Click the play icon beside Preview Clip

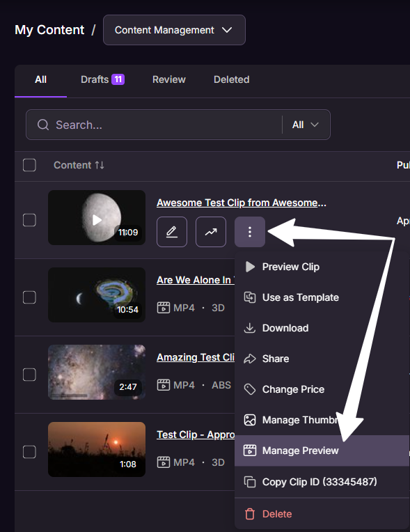(x=250, y=267)
